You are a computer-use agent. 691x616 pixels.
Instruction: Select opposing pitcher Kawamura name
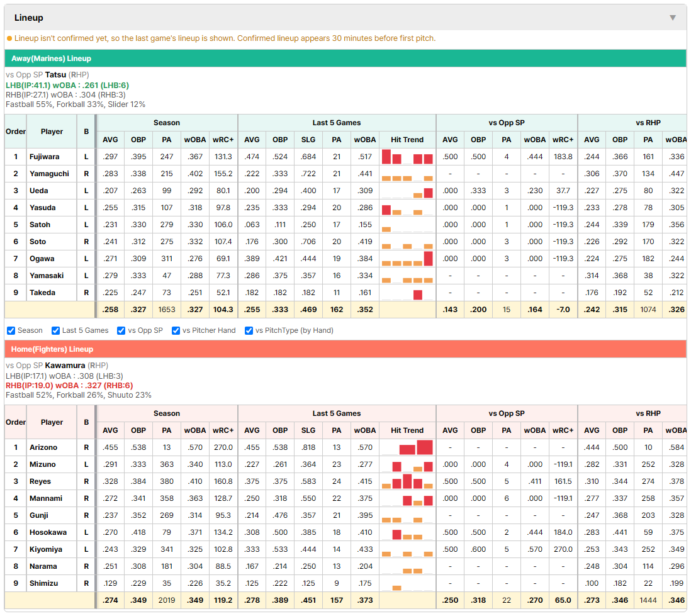point(65,366)
